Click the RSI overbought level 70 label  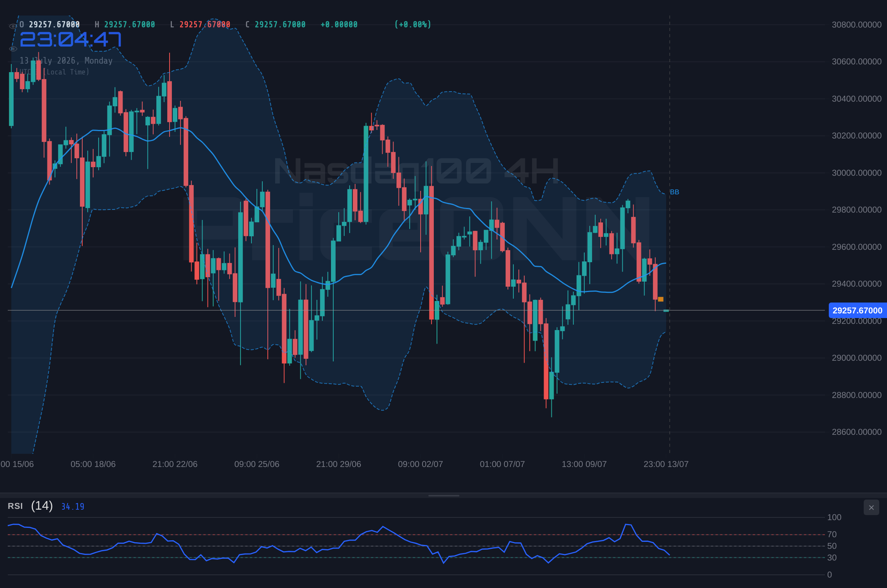832,534
